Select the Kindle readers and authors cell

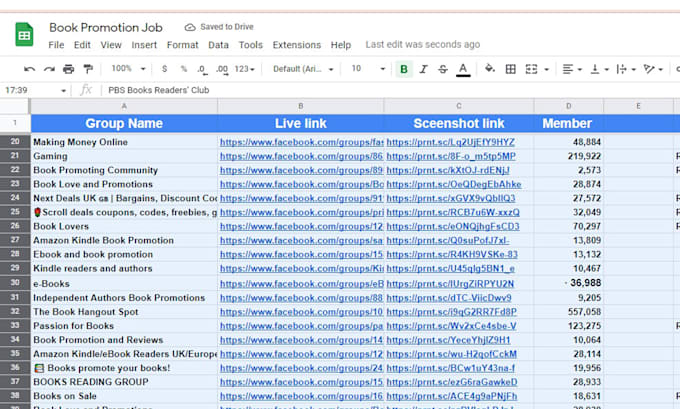tap(124, 268)
